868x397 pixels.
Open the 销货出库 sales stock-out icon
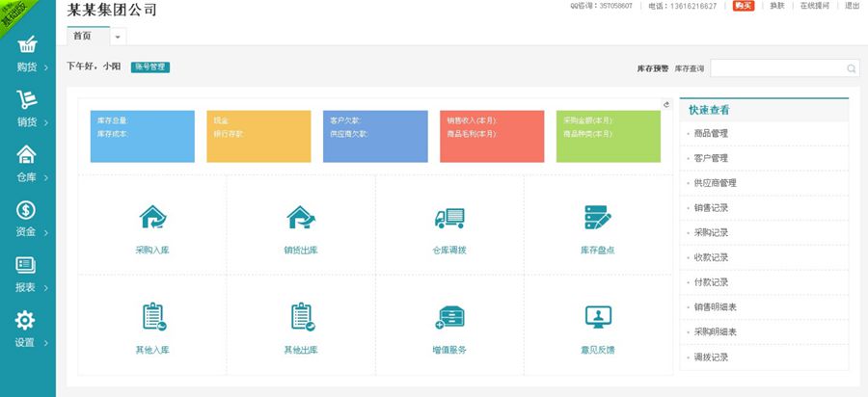(301, 219)
